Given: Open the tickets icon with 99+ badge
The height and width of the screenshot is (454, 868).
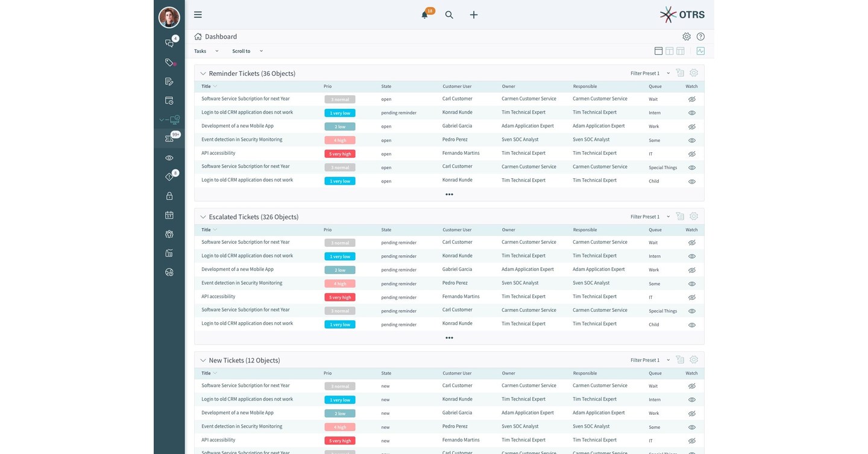Looking at the screenshot, I should tap(169, 138).
